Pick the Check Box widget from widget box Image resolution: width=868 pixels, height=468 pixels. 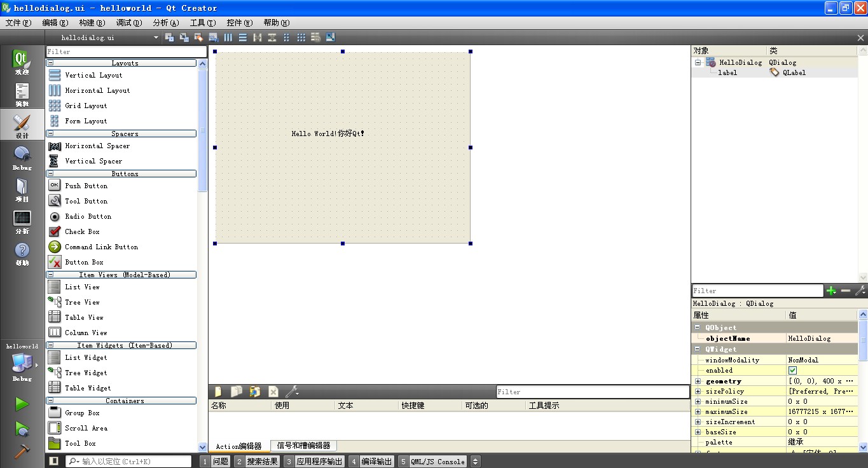83,231
